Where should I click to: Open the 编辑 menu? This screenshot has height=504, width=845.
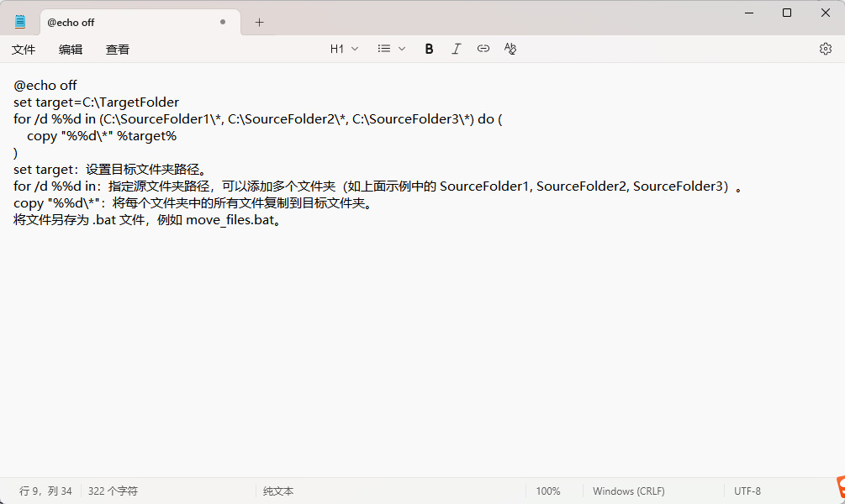pyautogui.click(x=71, y=50)
